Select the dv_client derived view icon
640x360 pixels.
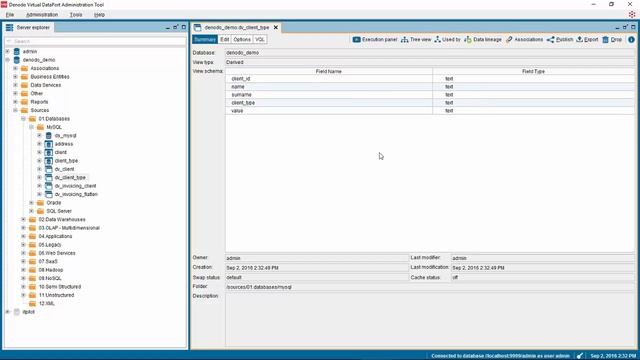click(49, 169)
